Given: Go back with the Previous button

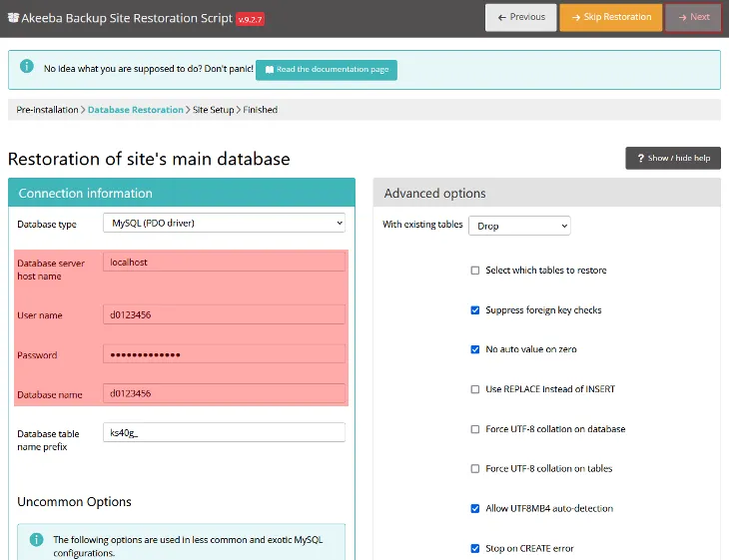Looking at the screenshot, I should 520,17.
